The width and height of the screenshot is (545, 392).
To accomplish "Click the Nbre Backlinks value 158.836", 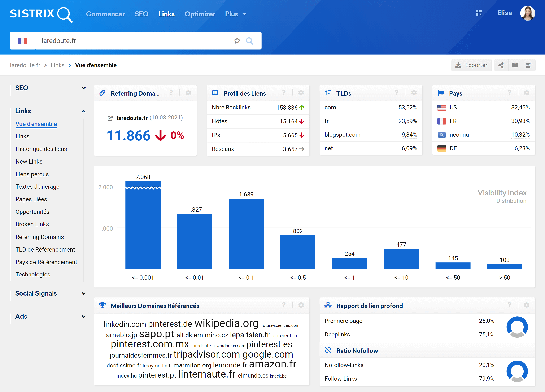I will (x=287, y=108).
